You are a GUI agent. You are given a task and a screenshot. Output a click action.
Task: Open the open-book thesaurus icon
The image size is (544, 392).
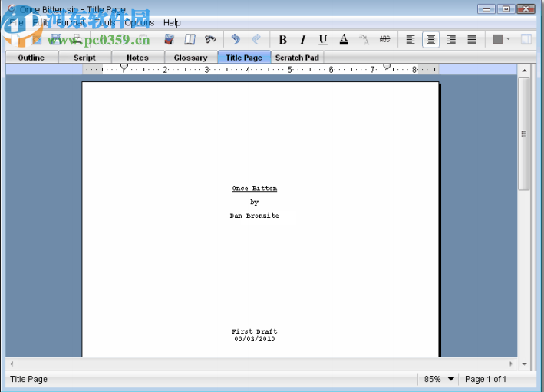pos(190,39)
